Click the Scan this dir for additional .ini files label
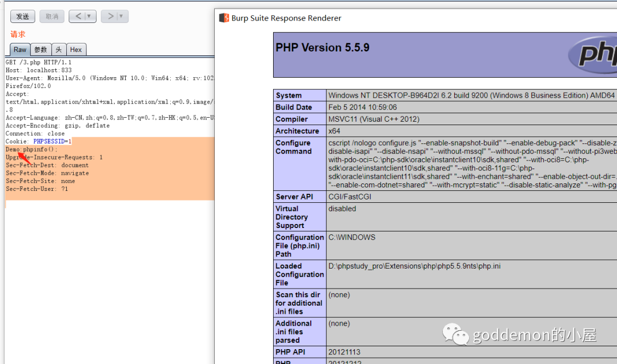This screenshot has height=364, width=617. point(299,303)
